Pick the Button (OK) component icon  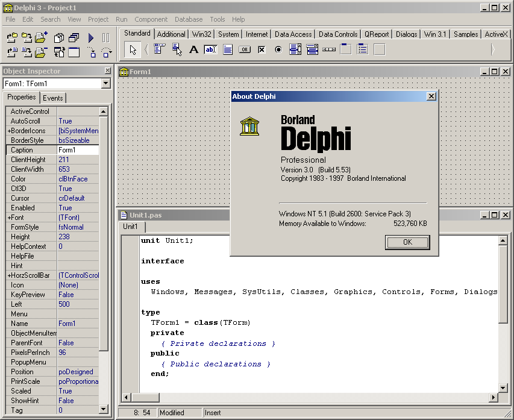click(x=245, y=49)
